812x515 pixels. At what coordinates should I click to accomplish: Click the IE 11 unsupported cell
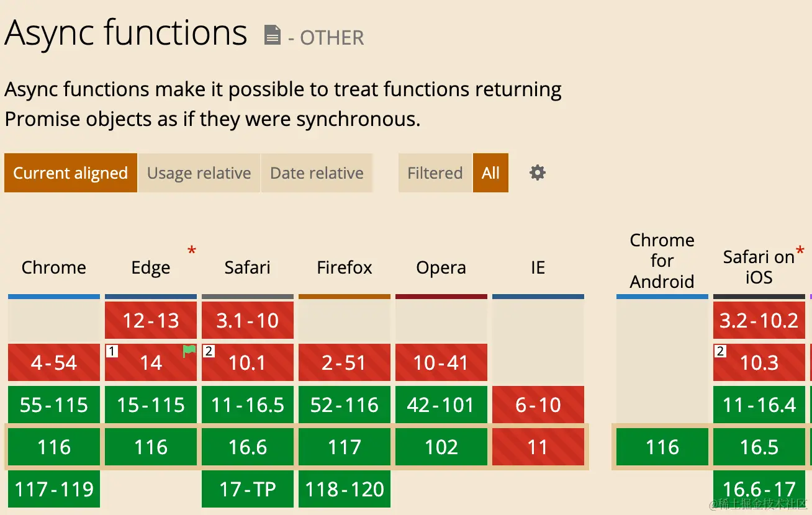538,447
